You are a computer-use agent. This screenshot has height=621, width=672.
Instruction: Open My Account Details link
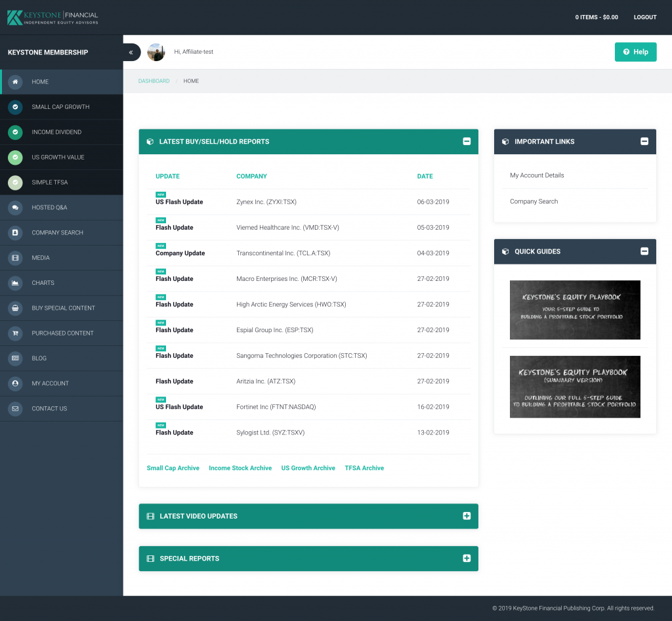coord(537,175)
